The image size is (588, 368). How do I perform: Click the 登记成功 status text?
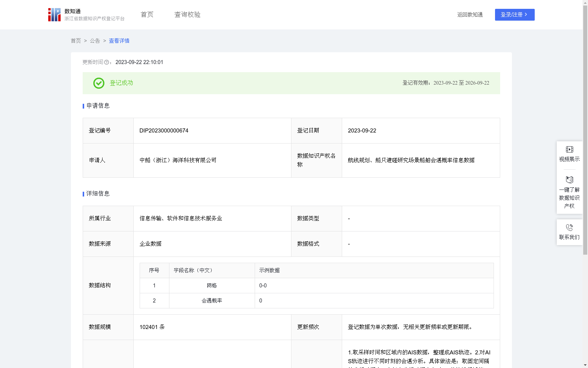click(122, 83)
